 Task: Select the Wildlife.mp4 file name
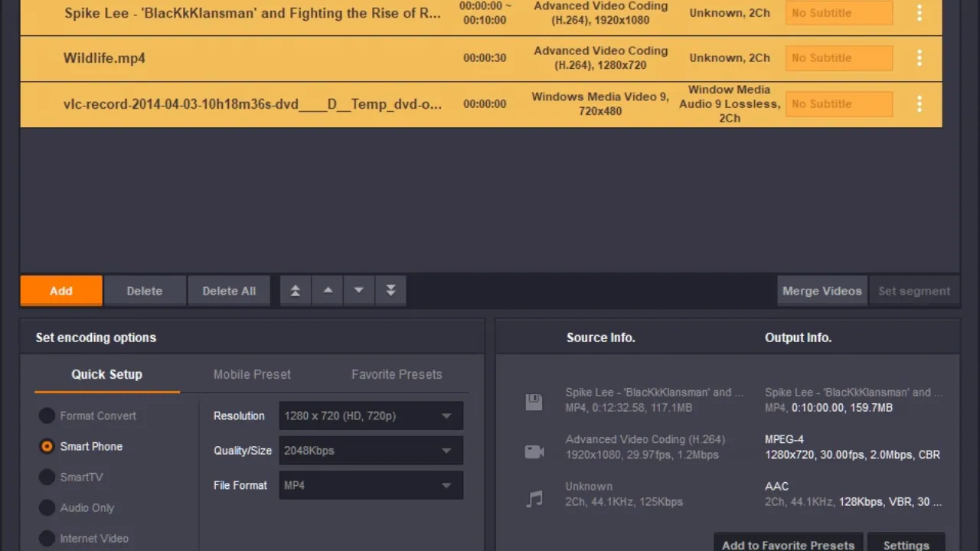click(104, 58)
